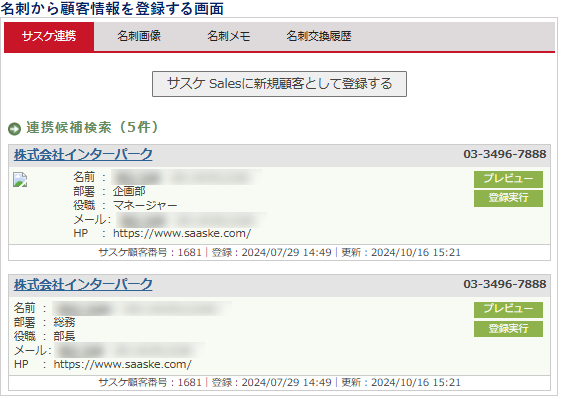Select the text 企画部
Screen dimensions: 561x399
pos(129,191)
